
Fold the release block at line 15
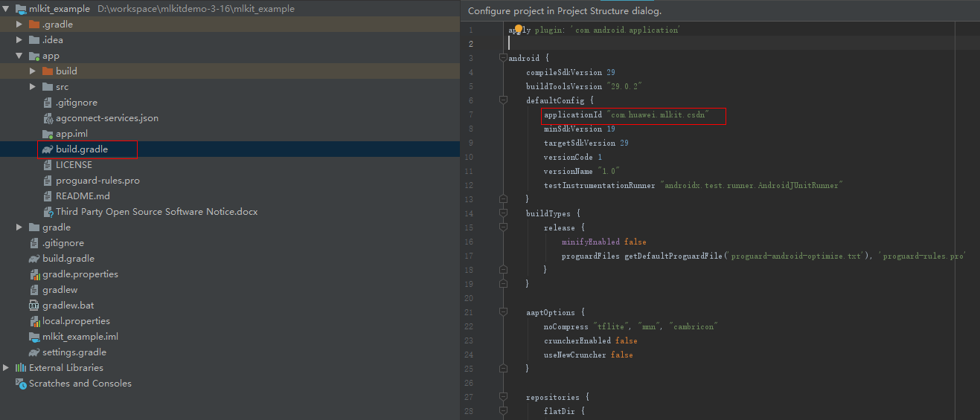[x=503, y=227]
